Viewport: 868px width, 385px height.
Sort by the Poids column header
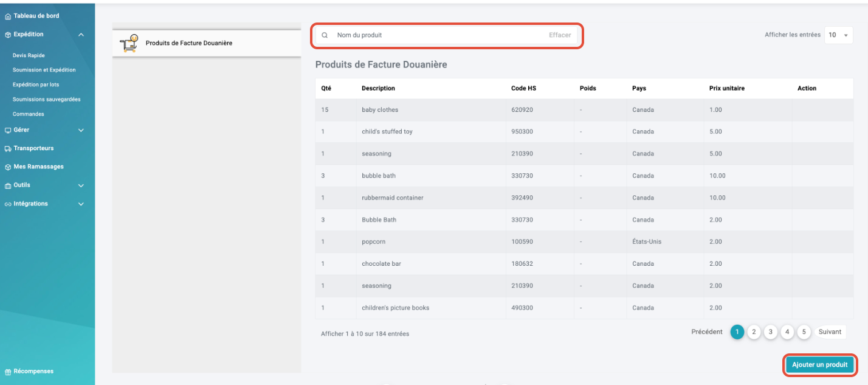[x=588, y=88]
